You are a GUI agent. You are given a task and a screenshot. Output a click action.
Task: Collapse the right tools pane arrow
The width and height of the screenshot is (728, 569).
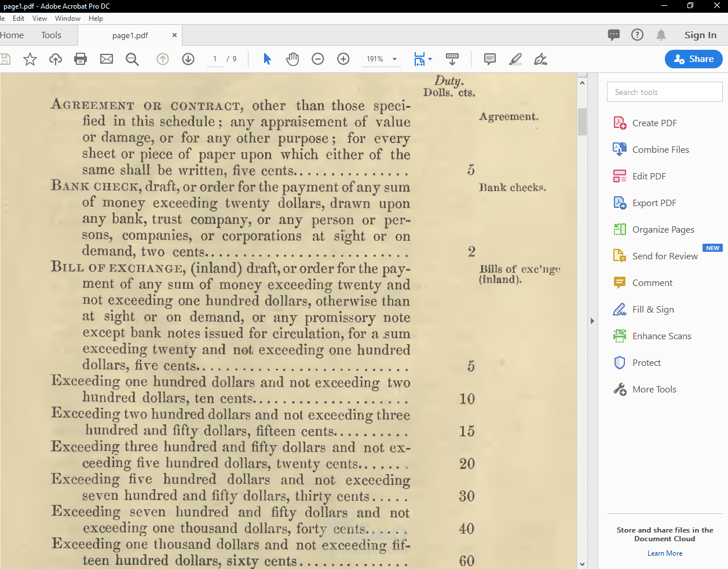pos(592,321)
